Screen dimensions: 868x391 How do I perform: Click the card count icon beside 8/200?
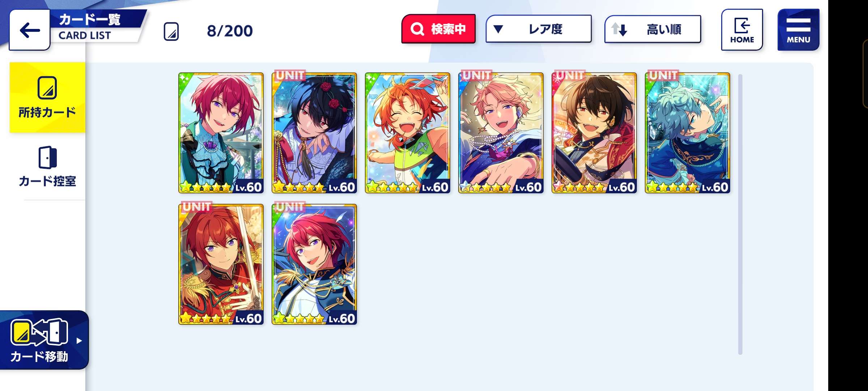(171, 31)
